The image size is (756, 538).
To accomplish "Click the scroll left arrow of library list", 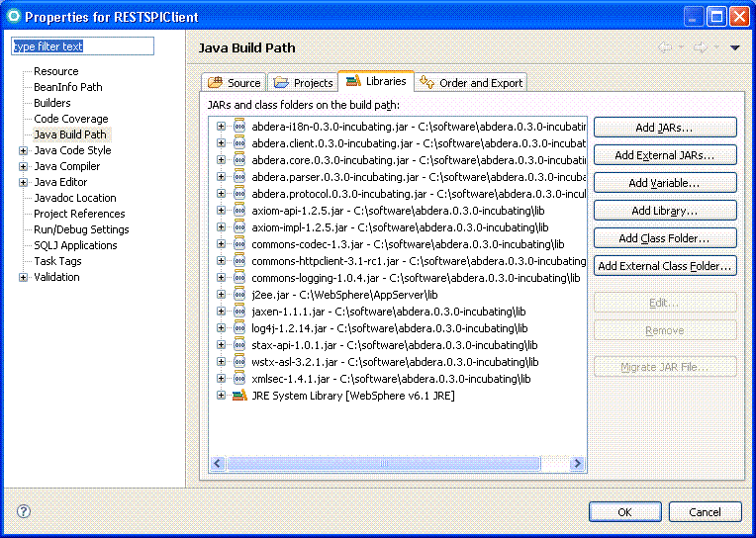I will pyautogui.click(x=218, y=464).
